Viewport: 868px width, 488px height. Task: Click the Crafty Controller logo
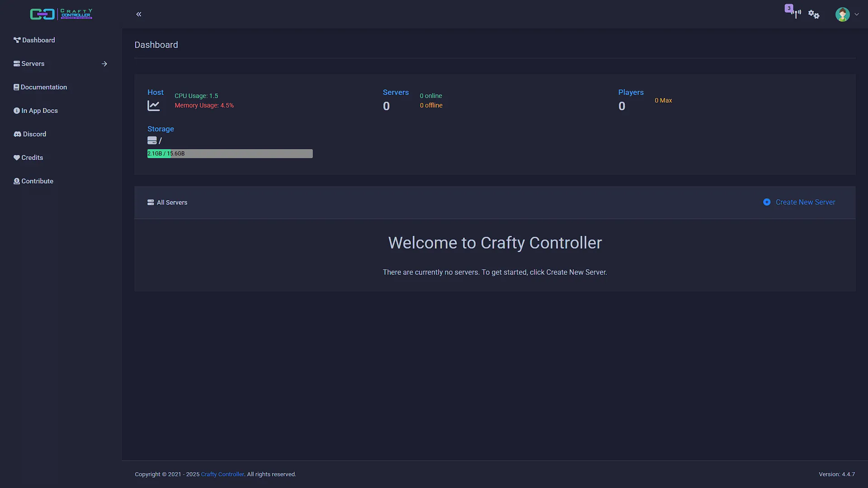pyautogui.click(x=61, y=14)
